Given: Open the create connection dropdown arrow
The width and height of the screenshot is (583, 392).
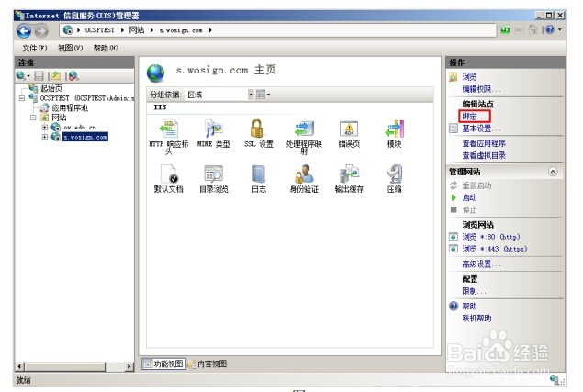Looking at the screenshot, I should pyautogui.click(x=28, y=76).
